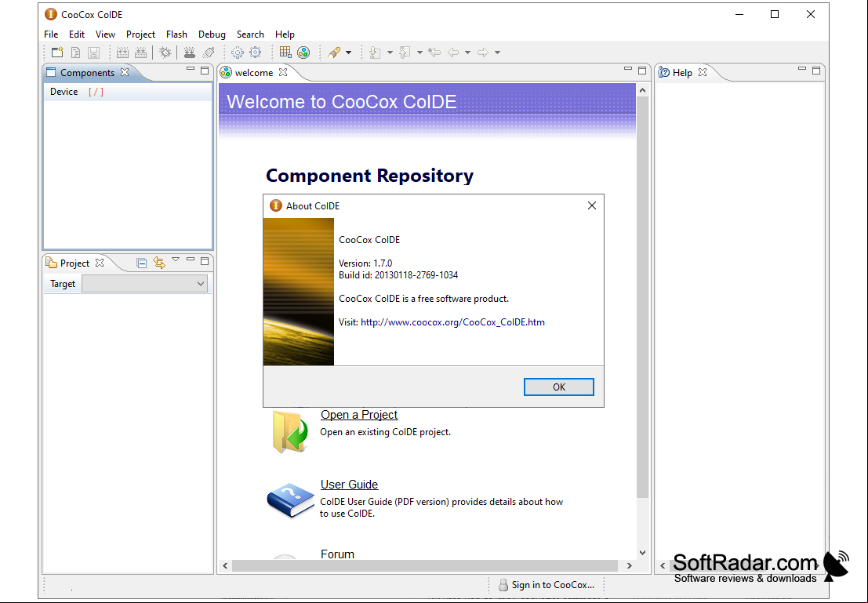Open the Flash menu

(176, 35)
